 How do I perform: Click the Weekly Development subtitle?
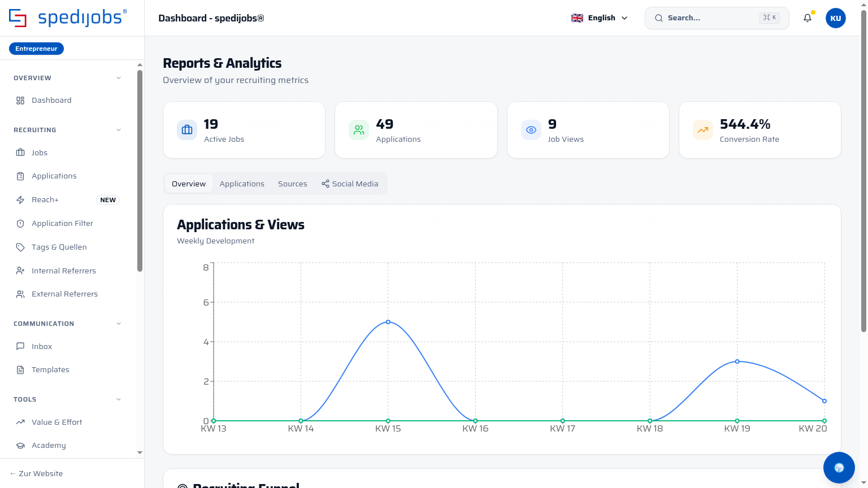pyautogui.click(x=216, y=241)
